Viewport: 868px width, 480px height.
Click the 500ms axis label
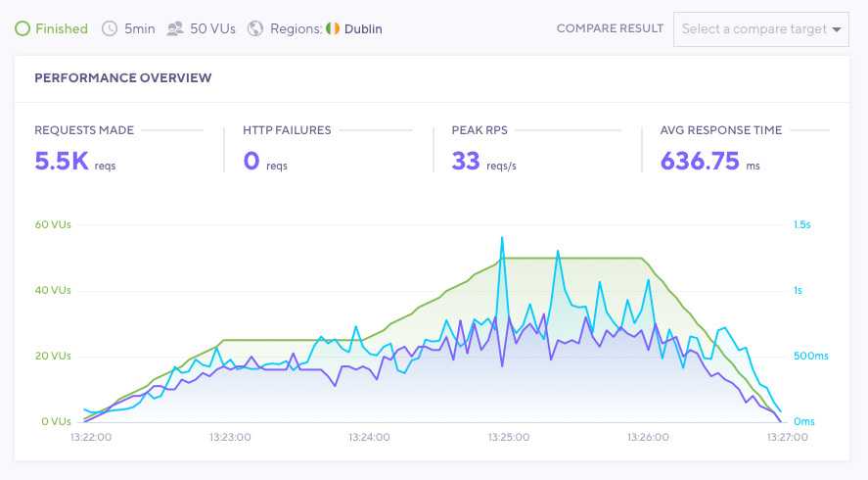[x=811, y=356]
